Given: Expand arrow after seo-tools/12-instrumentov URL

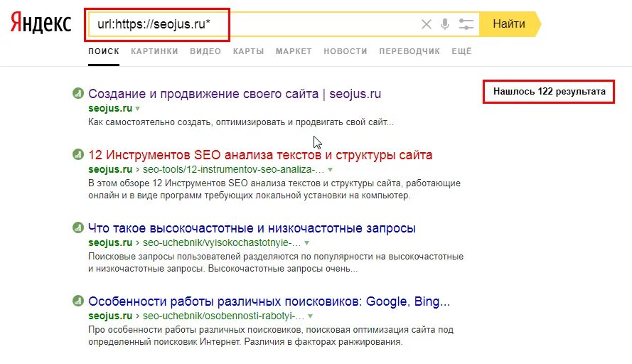Looking at the screenshot, I should [330, 170].
